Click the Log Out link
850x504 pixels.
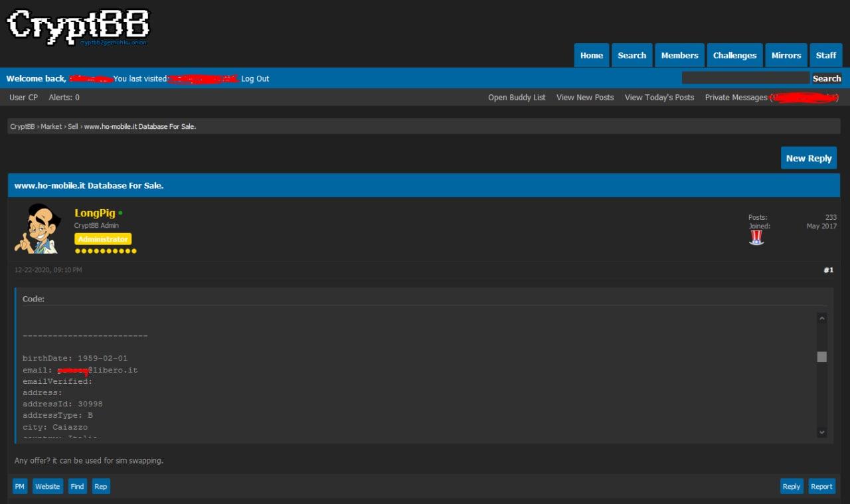(x=255, y=78)
